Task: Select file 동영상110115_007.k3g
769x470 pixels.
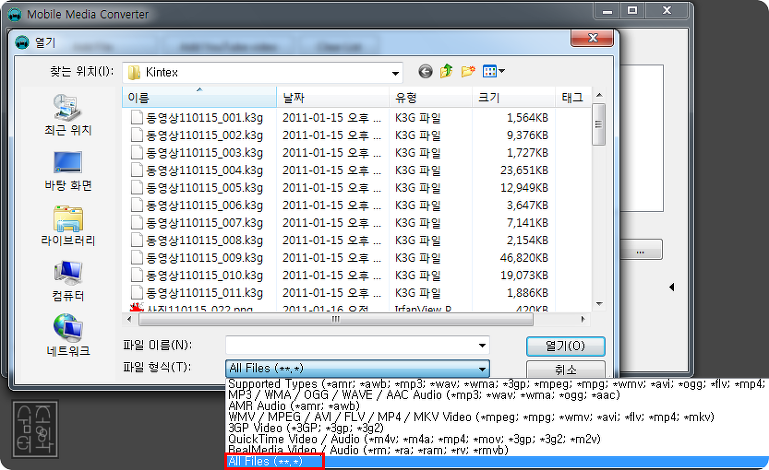Action: click(x=205, y=223)
